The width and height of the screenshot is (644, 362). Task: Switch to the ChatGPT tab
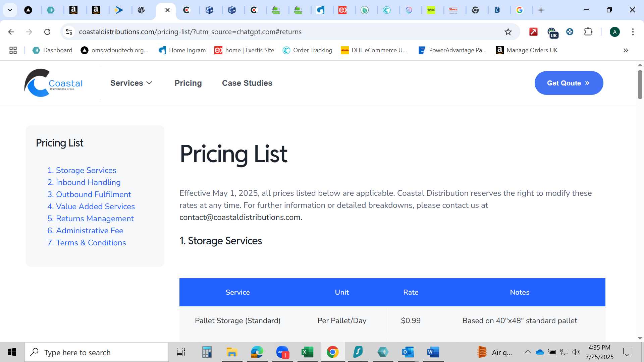click(x=141, y=10)
